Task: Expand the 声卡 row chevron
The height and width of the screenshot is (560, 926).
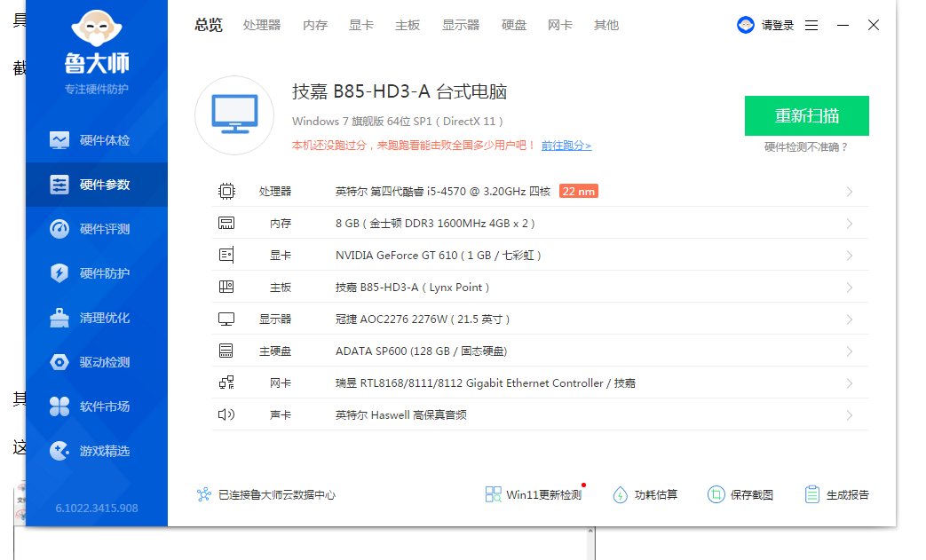Action: pyautogui.click(x=850, y=415)
